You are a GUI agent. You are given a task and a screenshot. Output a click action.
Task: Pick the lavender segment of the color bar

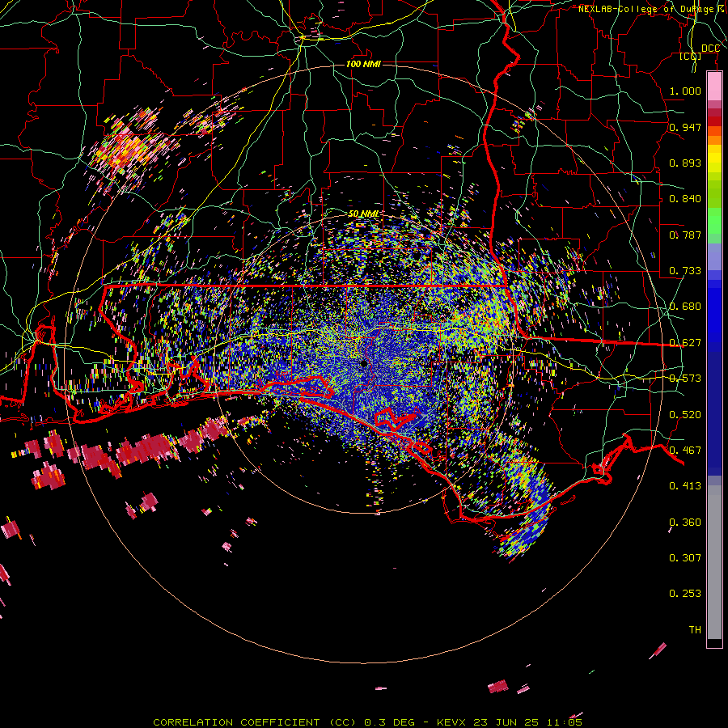(714, 256)
